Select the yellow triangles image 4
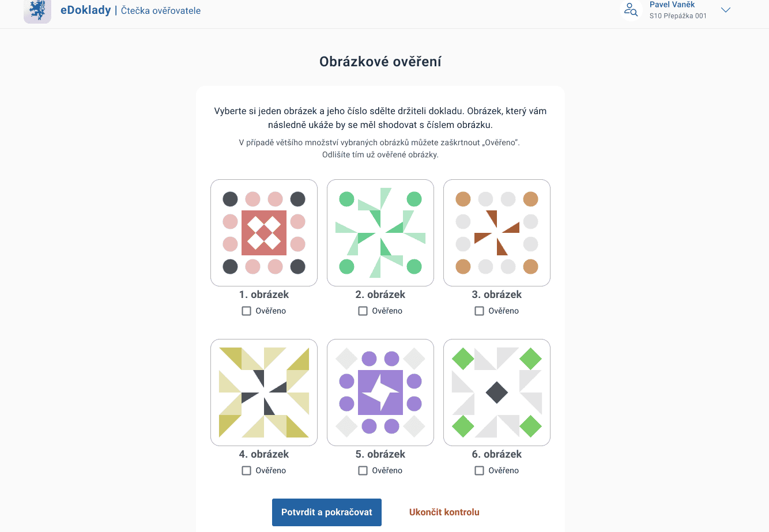This screenshot has width=769, height=532. (x=264, y=393)
